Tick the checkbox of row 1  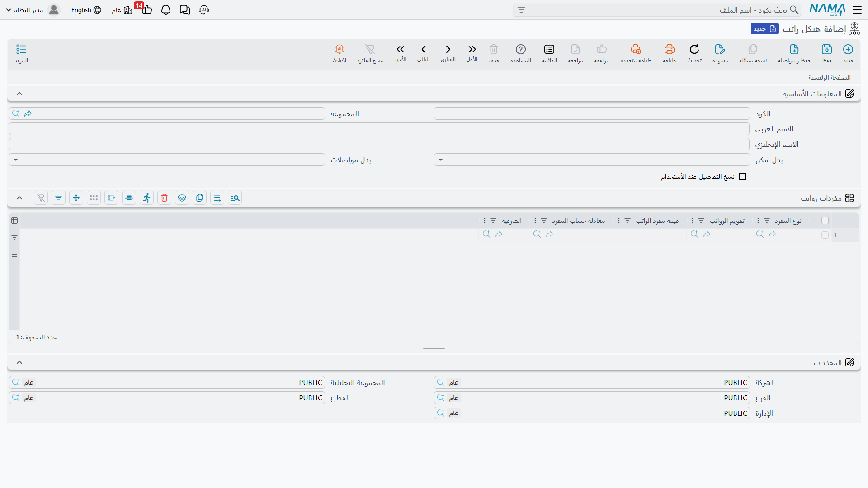[x=825, y=235]
